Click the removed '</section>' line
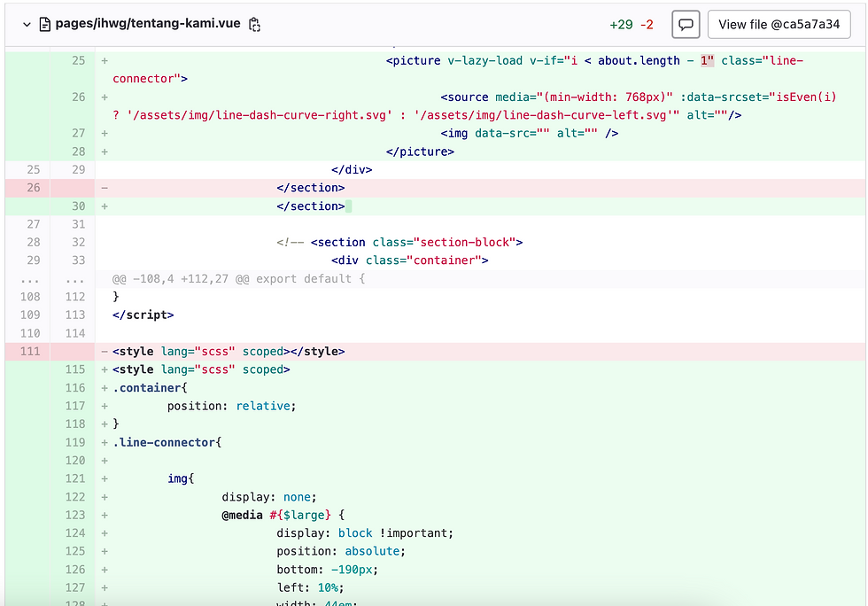868x606 pixels. 311,188
